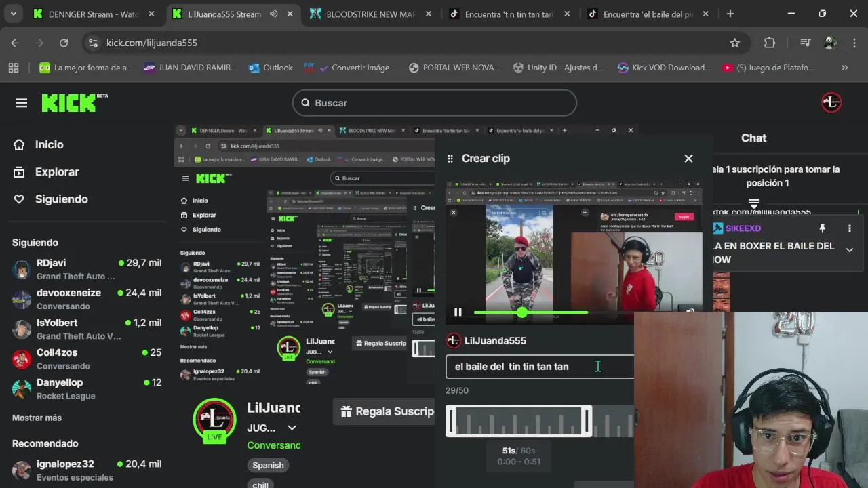Click the clip preview progress slider knob

coord(521,312)
